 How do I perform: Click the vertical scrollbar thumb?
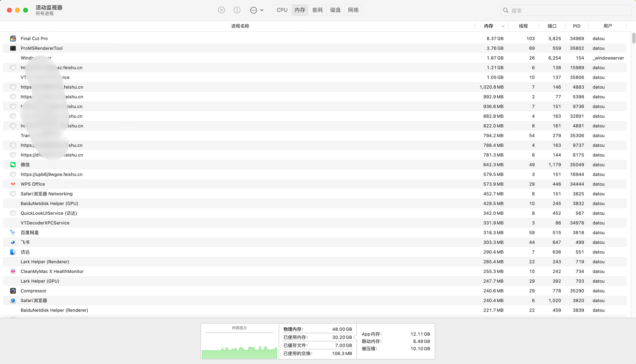(633, 38)
